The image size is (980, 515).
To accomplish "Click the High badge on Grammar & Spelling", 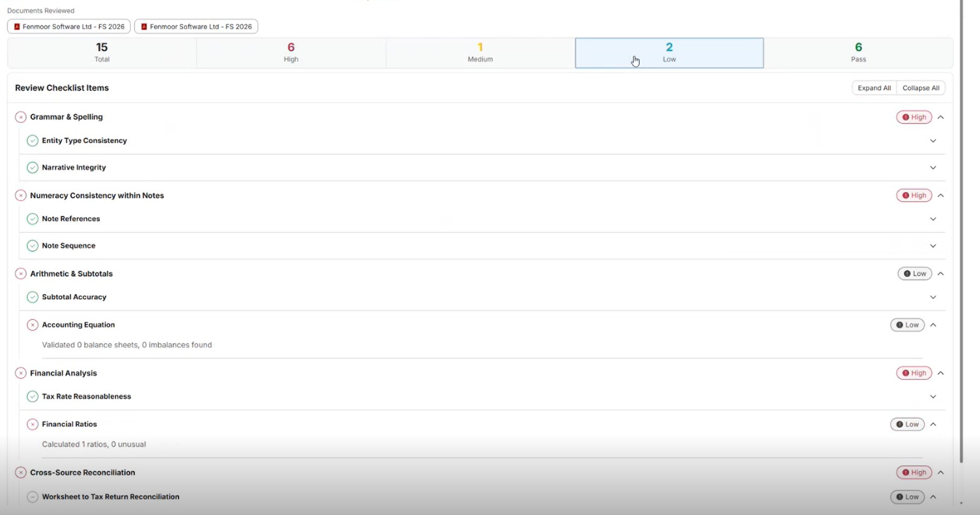I will pos(914,117).
